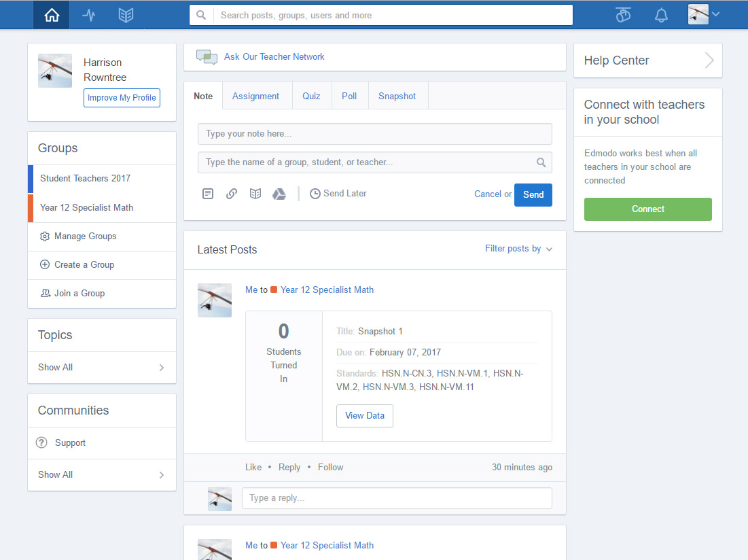Switch to the Note tab
Image resolution: width=748 pixels, height=560 pixels.
[203, 96]
